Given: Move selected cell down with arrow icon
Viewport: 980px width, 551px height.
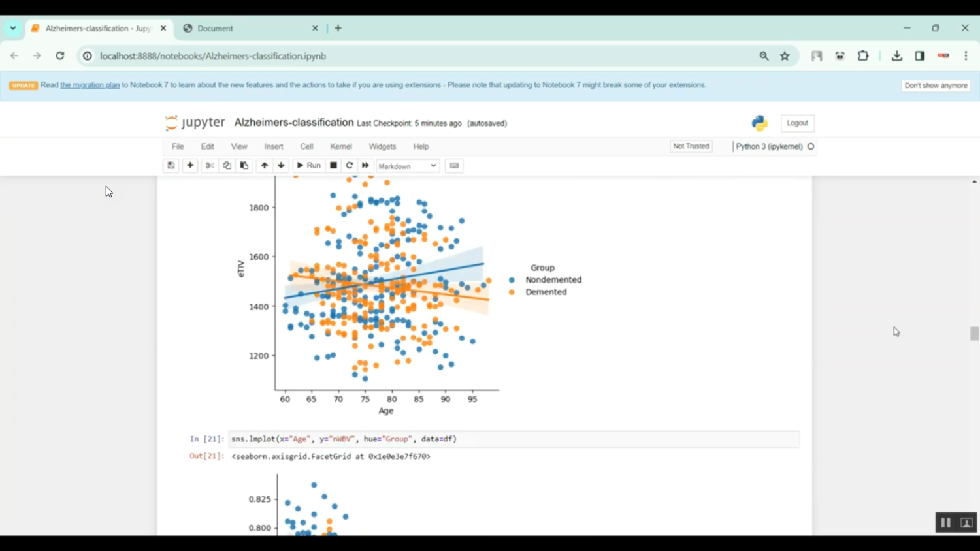Looking at the screenshot, I should [281, 165].
